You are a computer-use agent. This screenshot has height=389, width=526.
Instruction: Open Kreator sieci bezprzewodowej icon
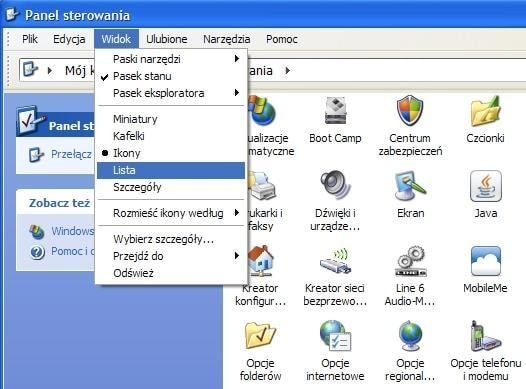335,262
